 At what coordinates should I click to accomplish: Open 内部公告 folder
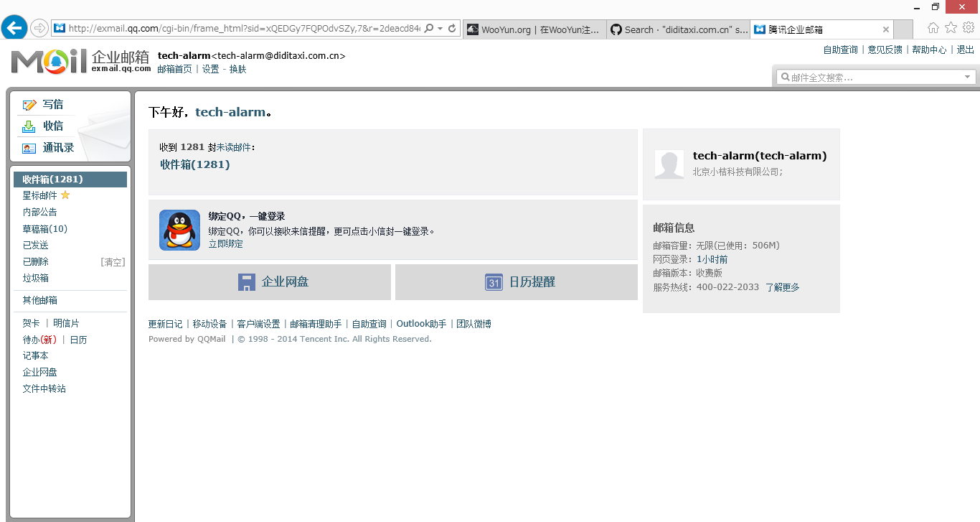tap(39, 212)
